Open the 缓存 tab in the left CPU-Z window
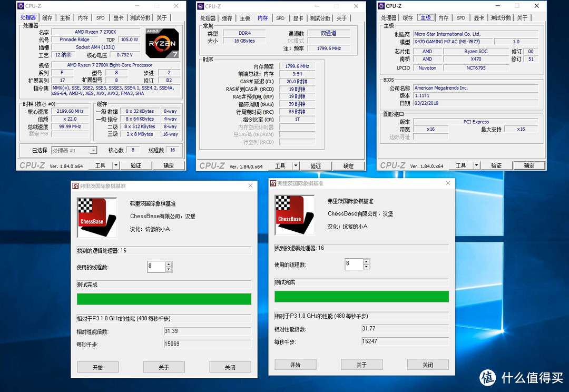Image resolution: width=569 pixels, height=392 pixels. point(47,18)
